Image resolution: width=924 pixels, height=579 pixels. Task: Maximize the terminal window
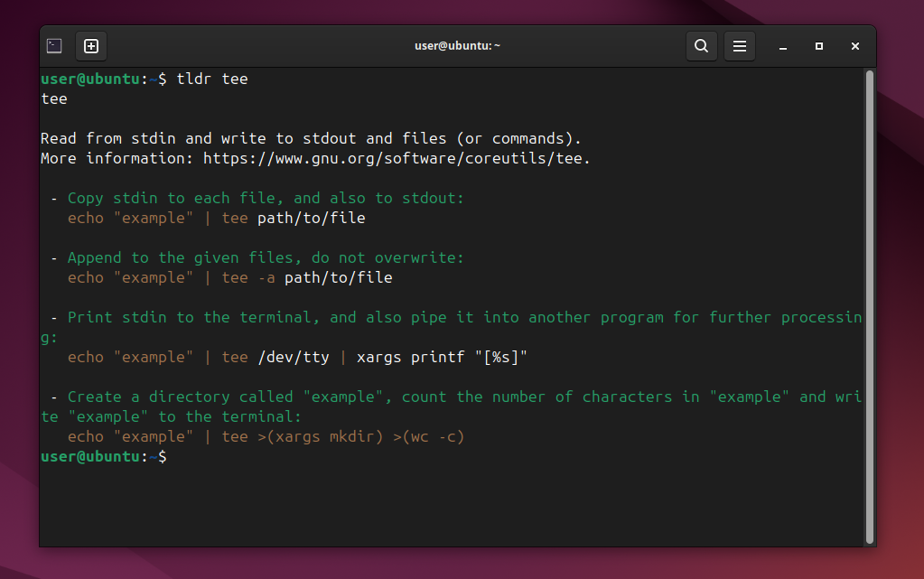coord(819,46)
